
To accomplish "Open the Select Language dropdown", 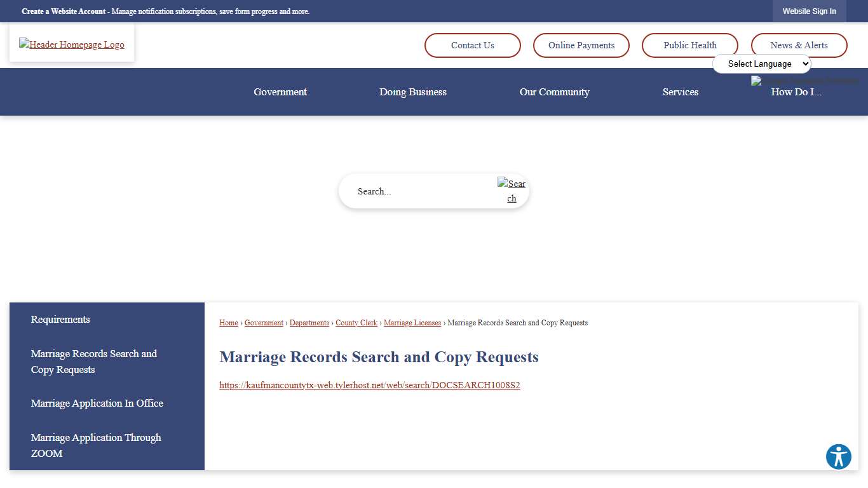I will [x=762, y=64].
